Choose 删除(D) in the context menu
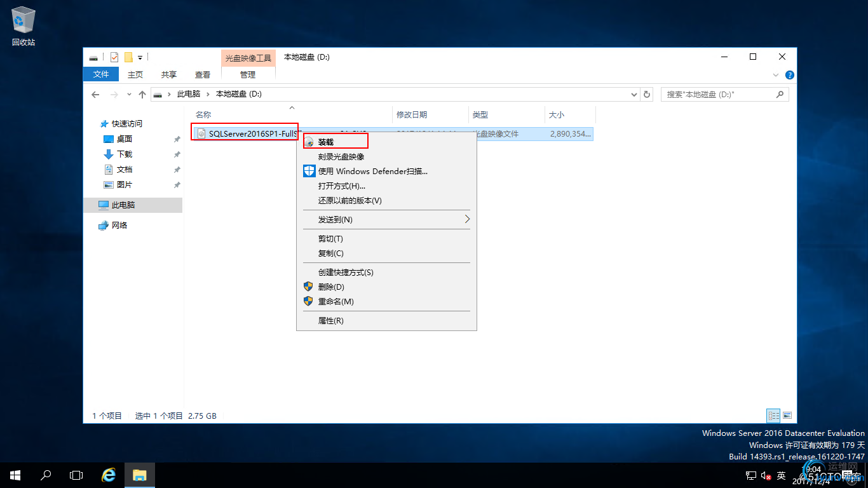868x488 pixels. [x=386, y=287]
